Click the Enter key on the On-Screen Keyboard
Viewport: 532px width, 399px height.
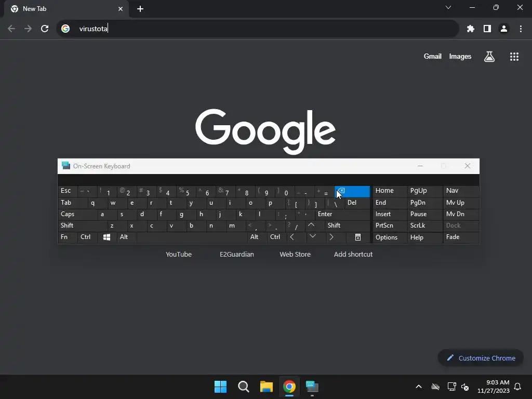click(x=342, y=214)
